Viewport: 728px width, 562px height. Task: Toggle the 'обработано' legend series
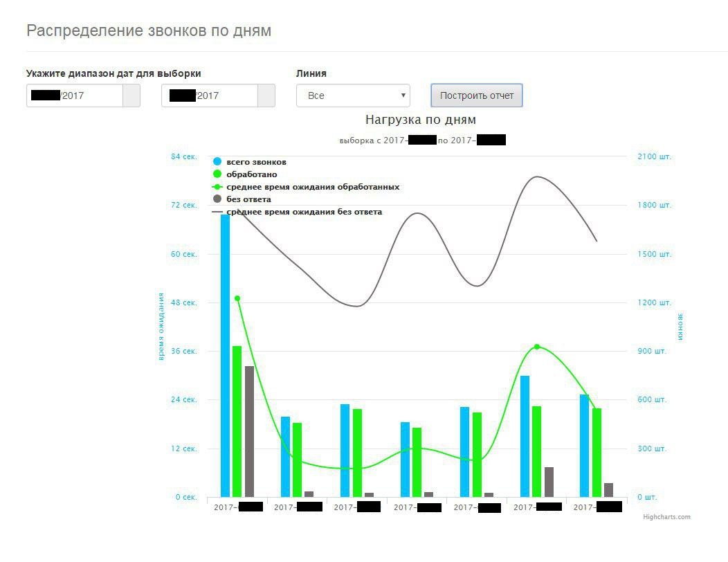point(245,174)
